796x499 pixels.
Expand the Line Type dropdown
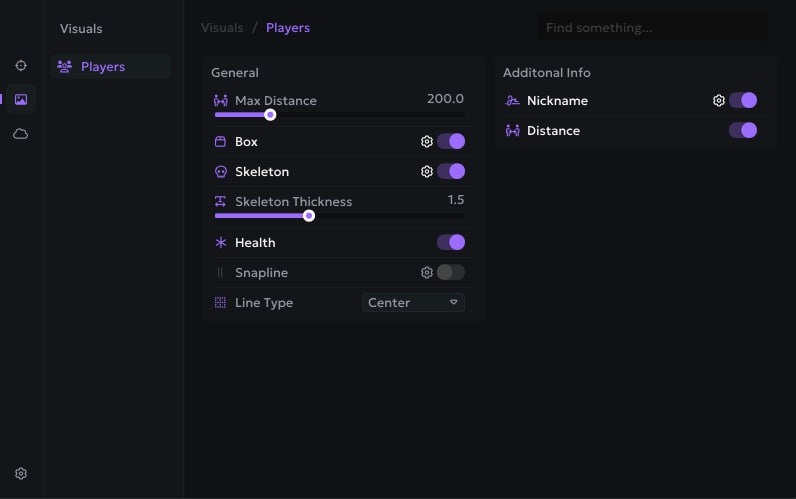click(x=413, y=302)
